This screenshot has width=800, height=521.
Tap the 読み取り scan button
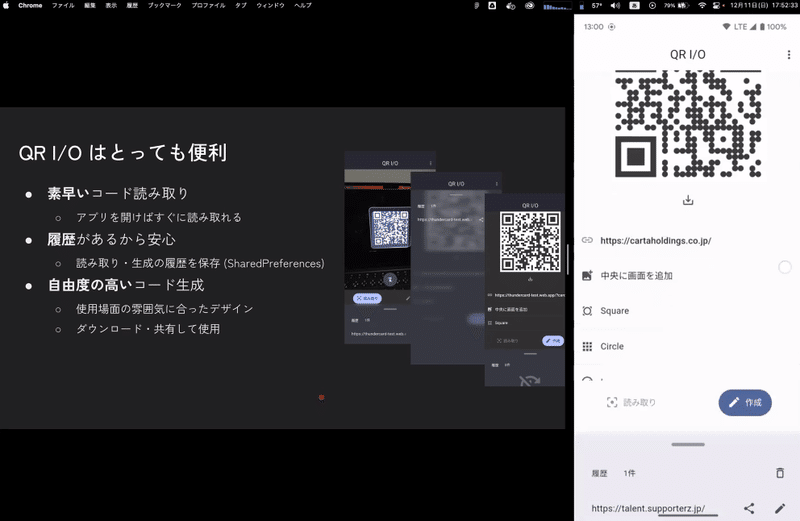[631, 402]
